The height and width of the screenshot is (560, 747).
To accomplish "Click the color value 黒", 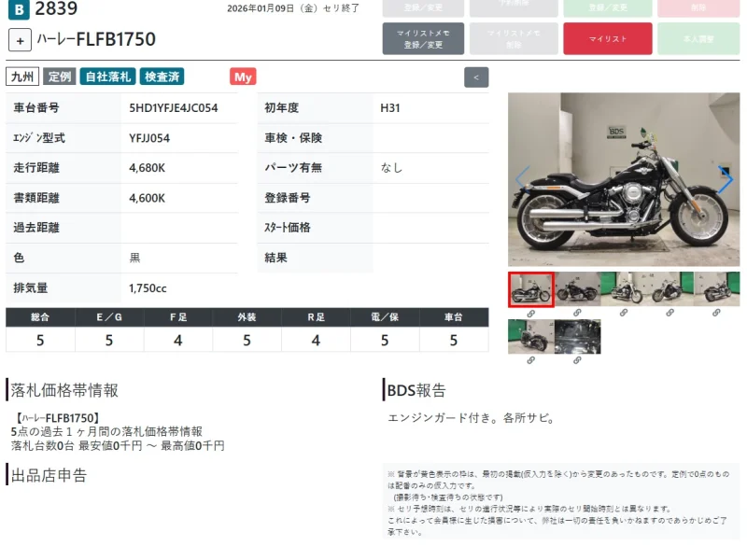I will 134,259.
